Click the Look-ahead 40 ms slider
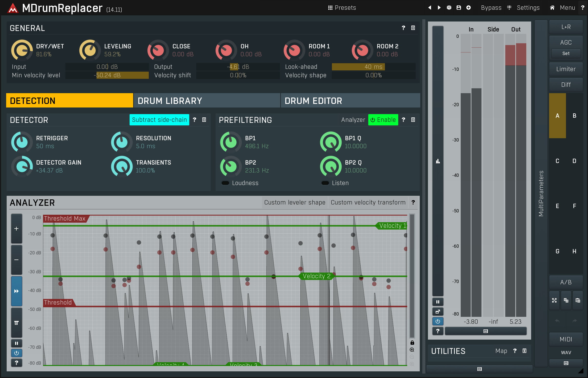Screen dimensions: 588x378 click(x=373, y=67)
